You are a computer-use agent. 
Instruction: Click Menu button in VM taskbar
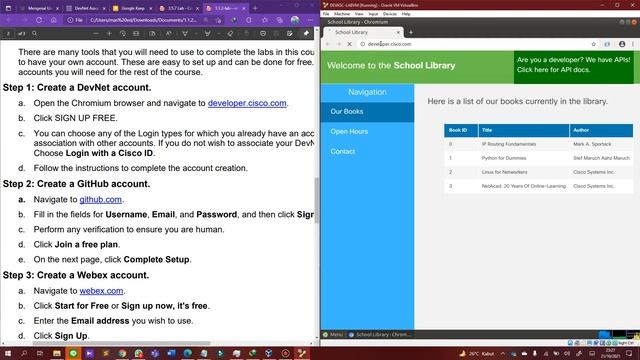tap(333, 335)
